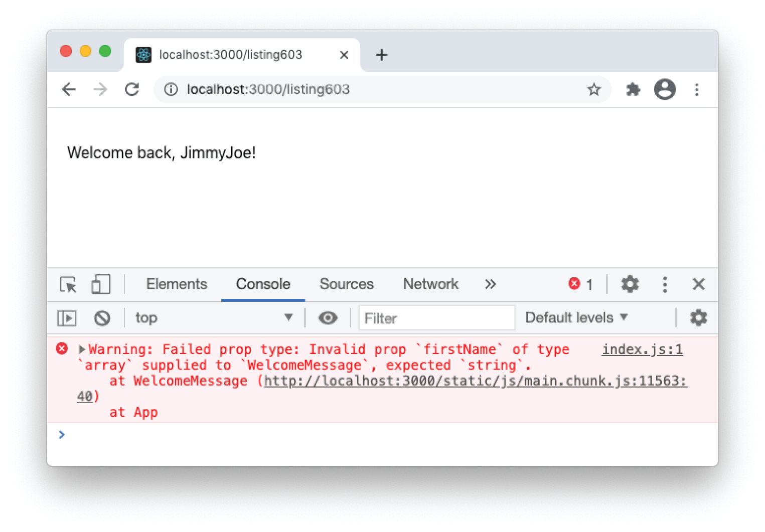The width and height of the screenshot is (765, 532).
Task: Open the Chrome extensions puzzle icon
Action: point(633,89)
